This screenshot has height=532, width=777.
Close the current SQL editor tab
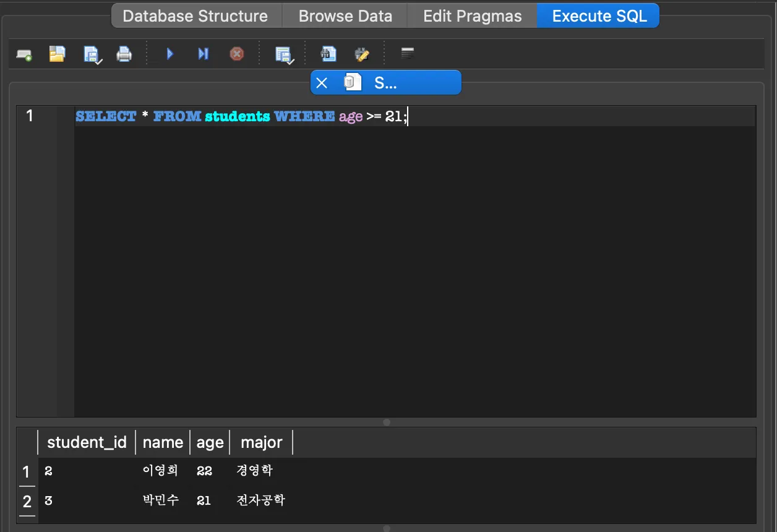(322, 83)
